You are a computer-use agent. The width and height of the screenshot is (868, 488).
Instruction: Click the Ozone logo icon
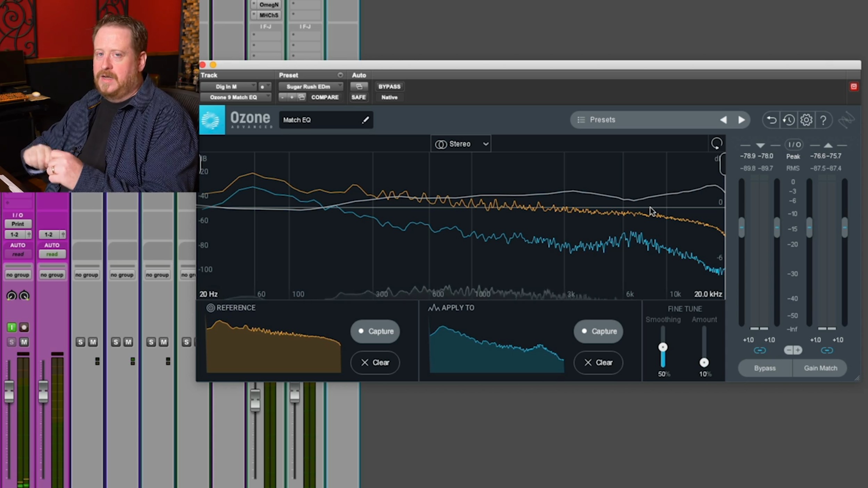pos(212,120)
